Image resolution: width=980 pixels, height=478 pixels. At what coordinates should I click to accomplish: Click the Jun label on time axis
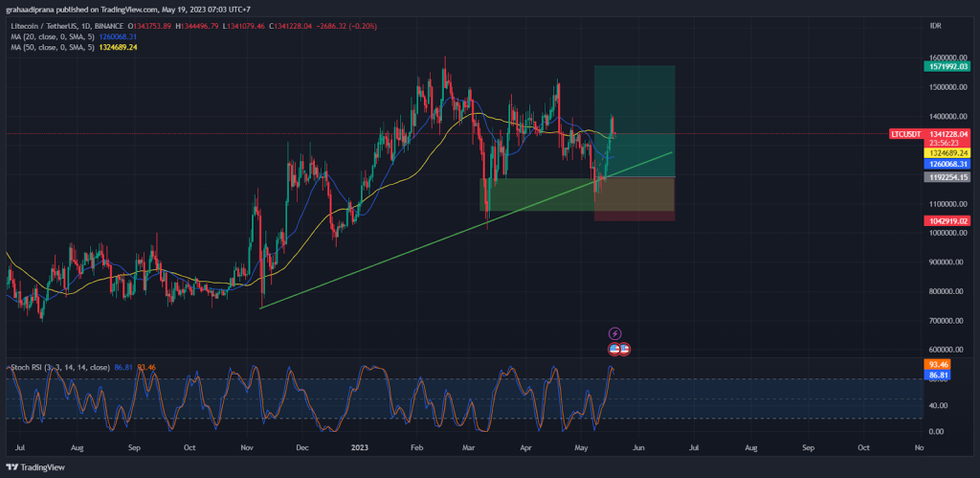coord(638,448)
